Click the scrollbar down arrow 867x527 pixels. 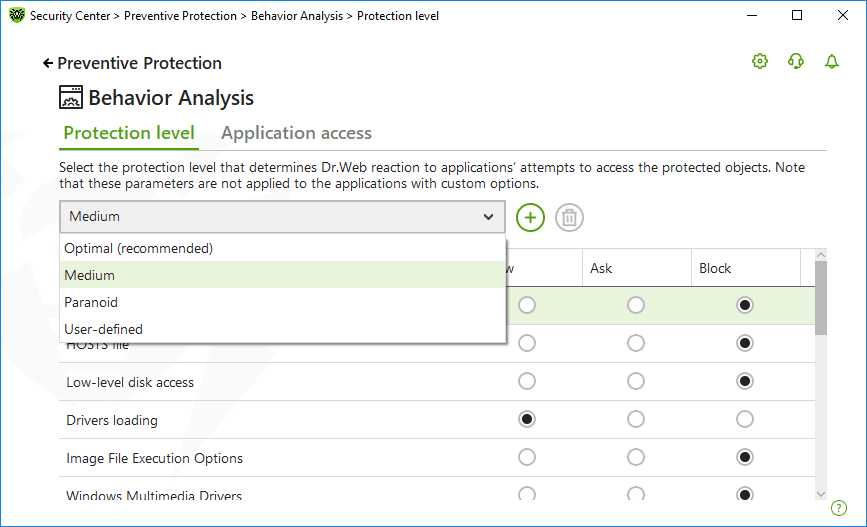coord(821,494)
